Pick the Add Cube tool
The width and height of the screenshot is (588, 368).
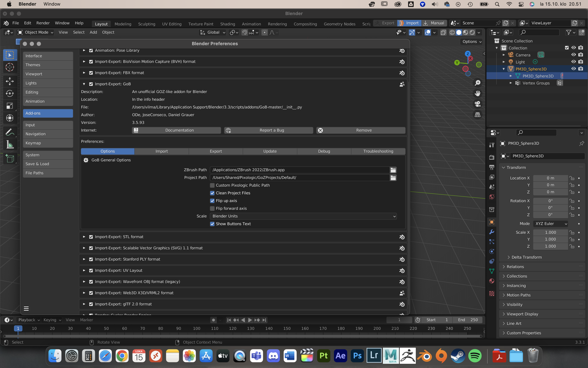coord(10,159)
